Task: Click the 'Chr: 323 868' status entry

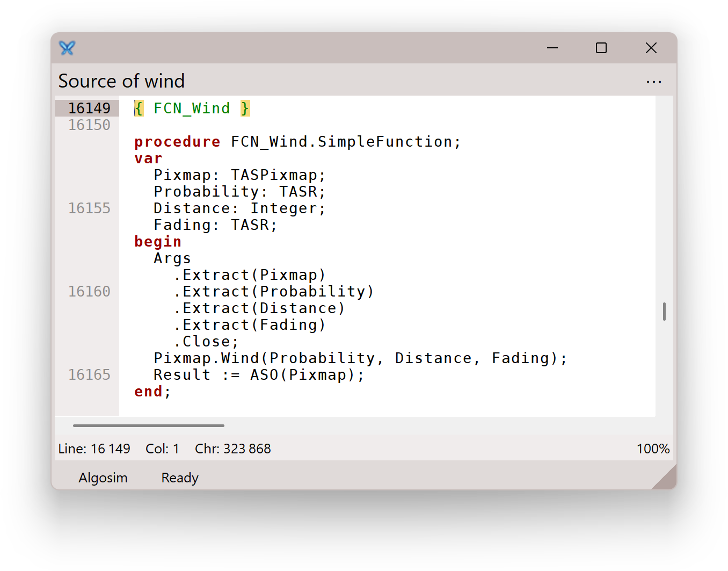Action: (233, 449)
